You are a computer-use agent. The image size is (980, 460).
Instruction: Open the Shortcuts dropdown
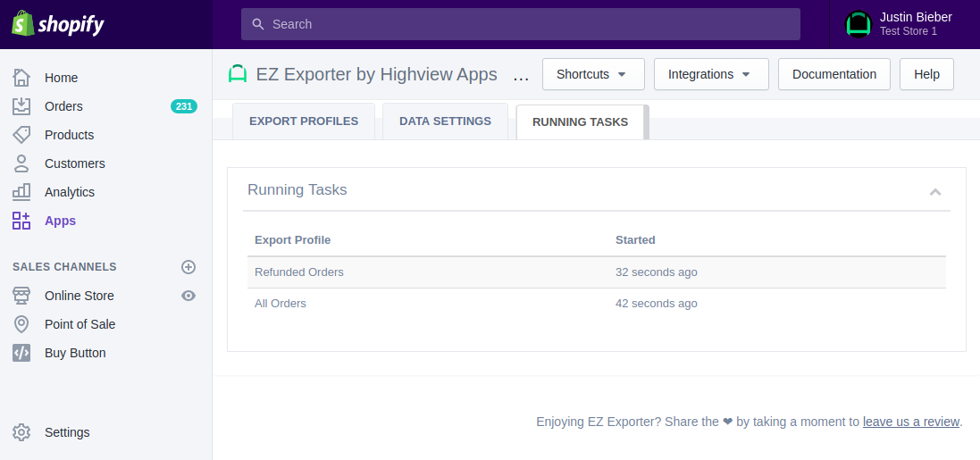coord(593,74)
